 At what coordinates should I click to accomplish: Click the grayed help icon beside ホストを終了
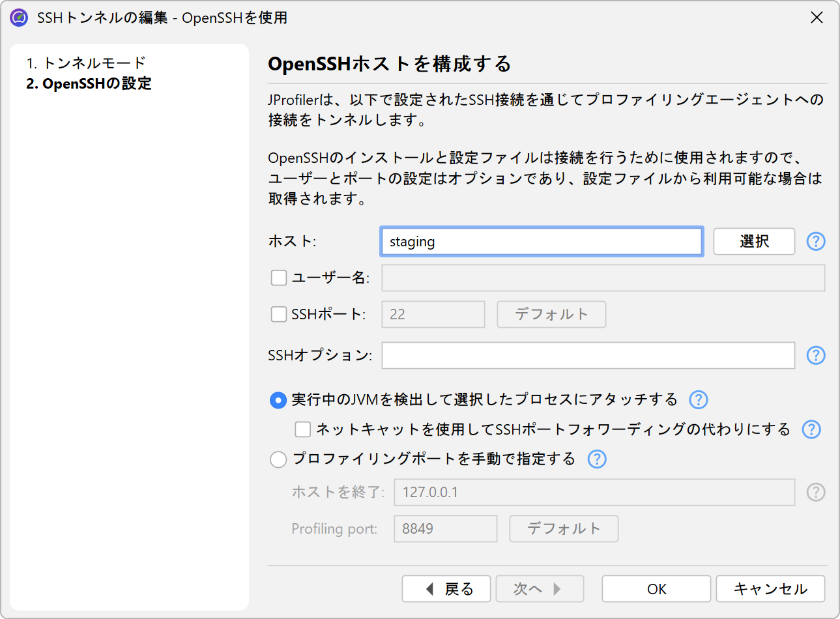[x=815, y=492]
